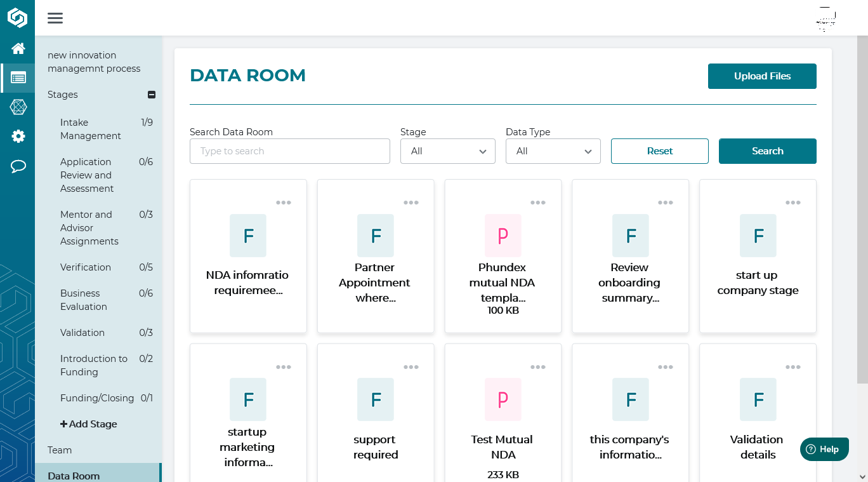Image resolution: width=868 pixels, height=482 pixels.
Task: Open three-dot menu on Validation details card
Action: 792,367
